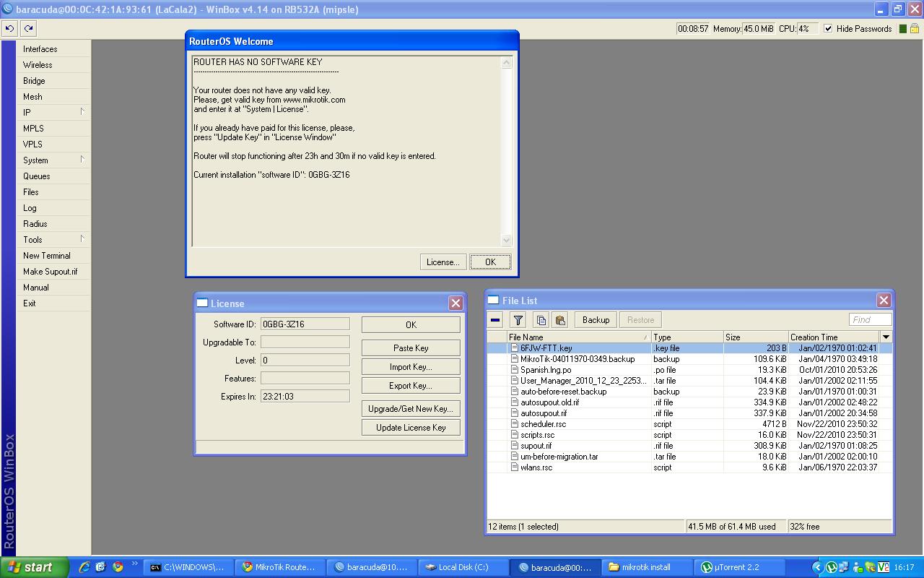The width and height of the screenshot is (924, 578).
Task: Close the File List window
Action: point(884,300)
